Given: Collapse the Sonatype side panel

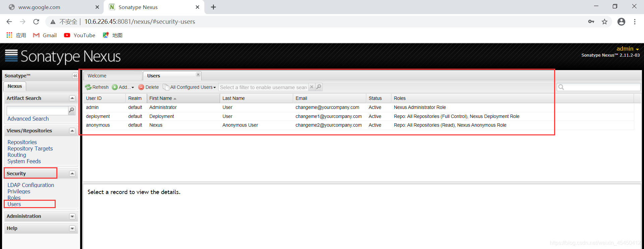Looking at the screenshot, I should click(75, 76).
